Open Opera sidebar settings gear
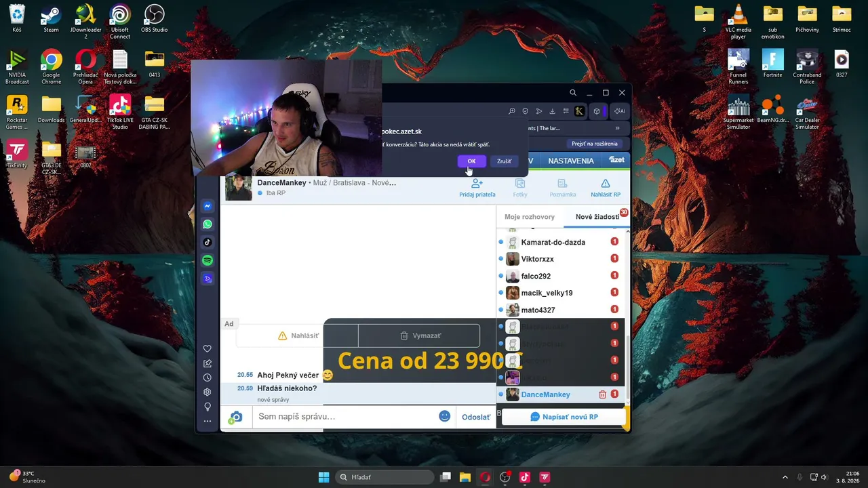Viewport: 868px width, 488px height. 208,392
